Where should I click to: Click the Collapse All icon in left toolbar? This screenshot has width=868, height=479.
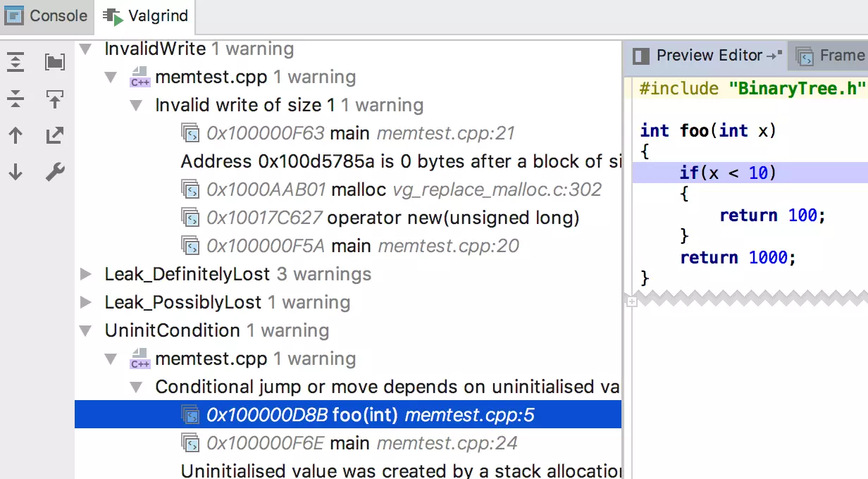point(15,99)
